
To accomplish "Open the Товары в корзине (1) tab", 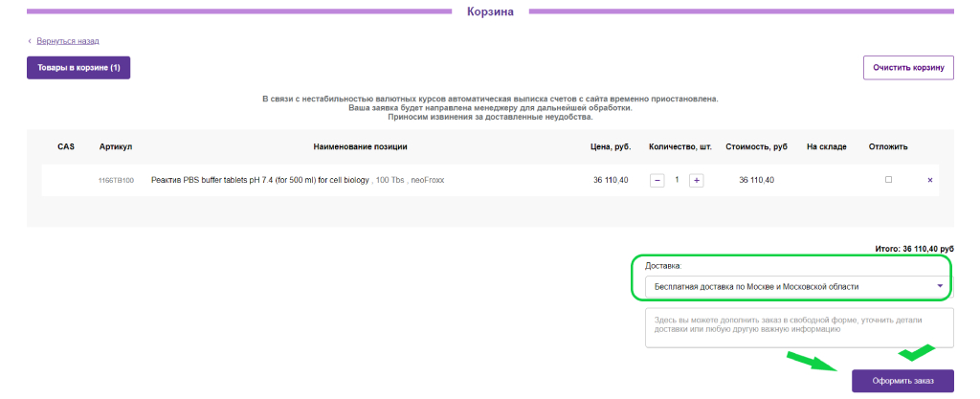I will [x=78, y=68].
